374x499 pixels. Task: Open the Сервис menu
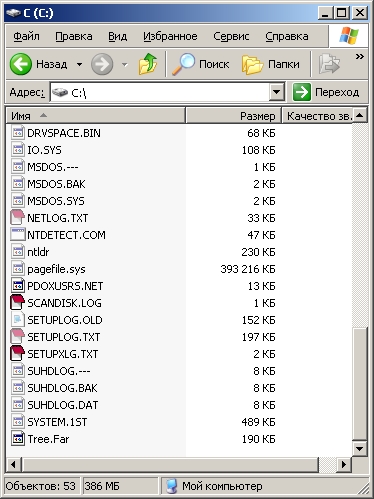(x=231, y=36)
